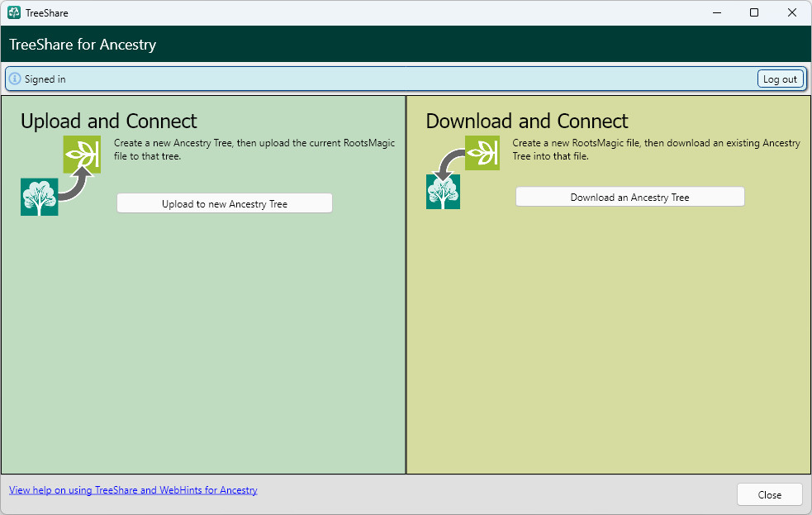This screenshot has height=515, width=812.
Task: Click the "Create a new RootsMagic file" description
Action: pyautogui.click(x=656, y=150)
